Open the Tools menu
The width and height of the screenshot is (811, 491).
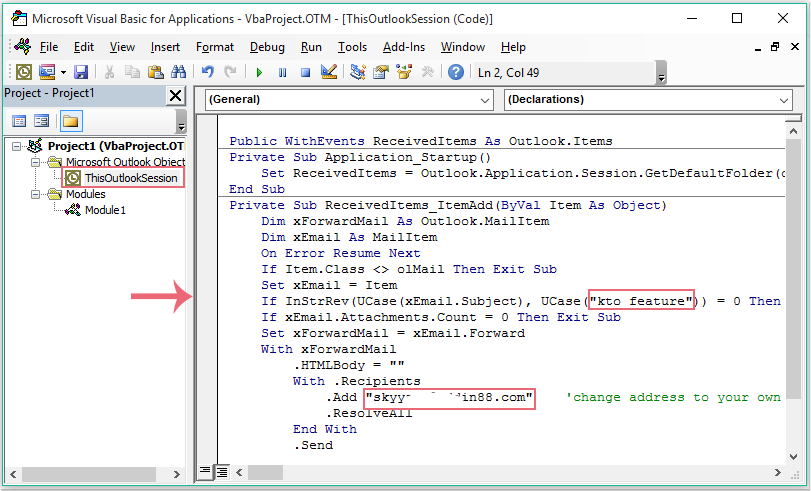[x=352, y=47]
